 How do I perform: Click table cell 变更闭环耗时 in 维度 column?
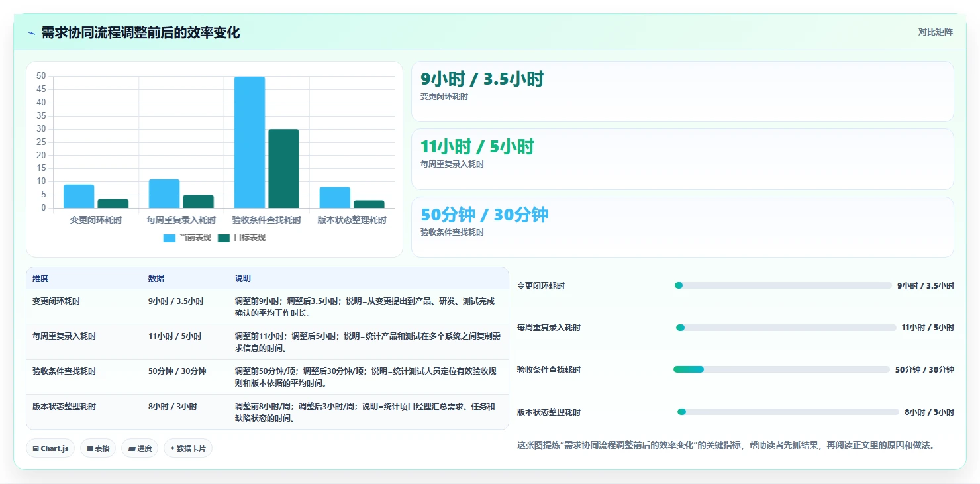56,301
